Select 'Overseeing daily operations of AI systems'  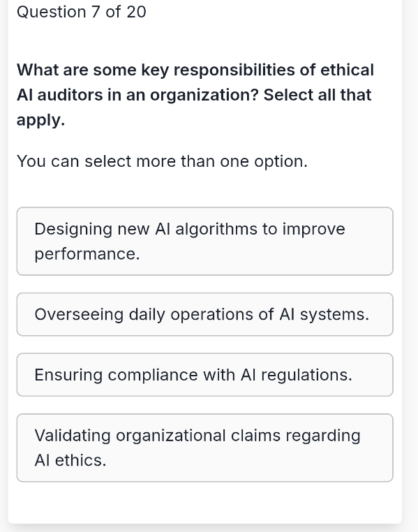point(204,314)
